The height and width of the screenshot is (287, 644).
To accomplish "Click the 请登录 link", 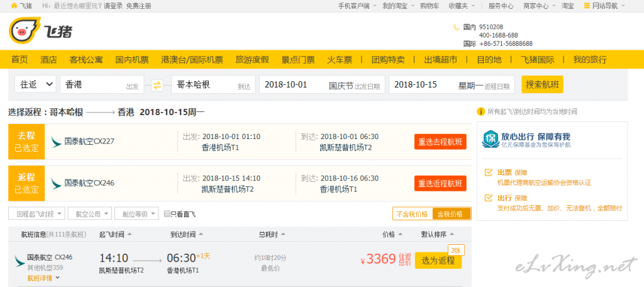I will [113, 6].
